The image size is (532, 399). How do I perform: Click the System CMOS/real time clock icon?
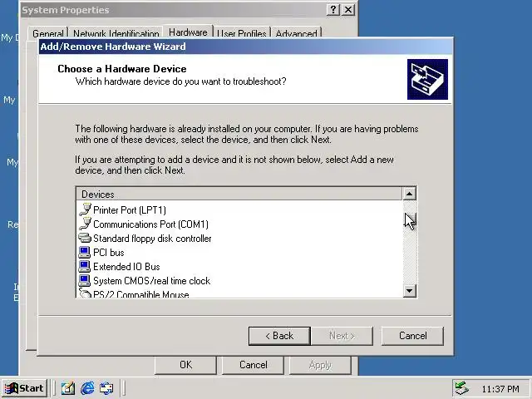pyautogui.click(x=85, y=281)
